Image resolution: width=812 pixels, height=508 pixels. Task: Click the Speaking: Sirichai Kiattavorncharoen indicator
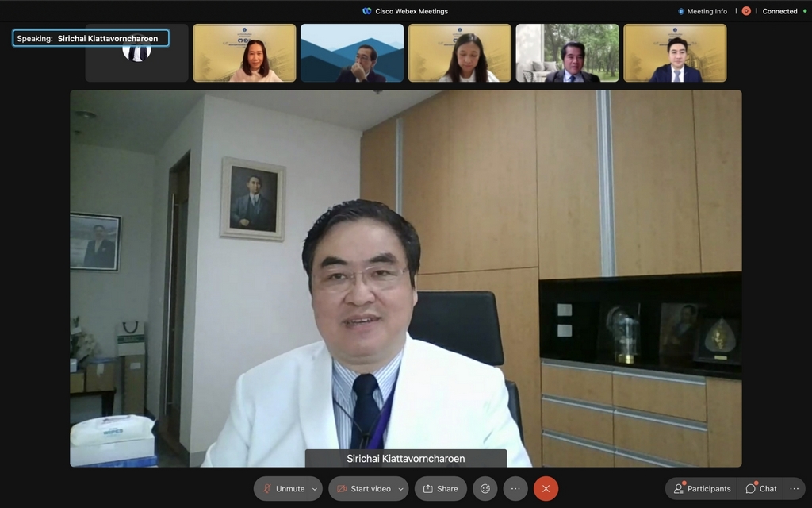(90, 38)
